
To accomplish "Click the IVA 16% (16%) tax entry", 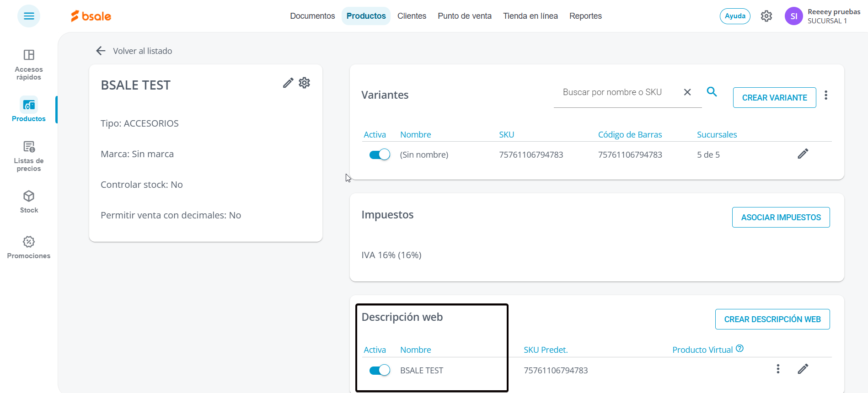I will (391, 255).
